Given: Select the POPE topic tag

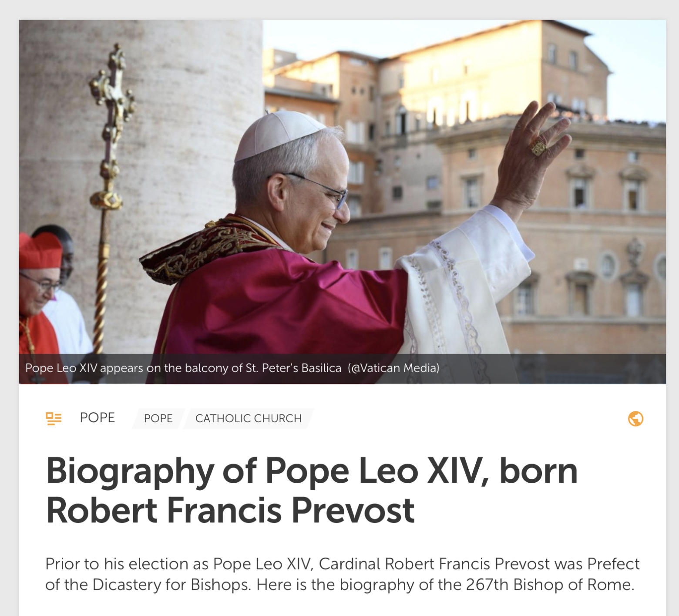Looking at the screenshot, I should click(x=158, y=418).
